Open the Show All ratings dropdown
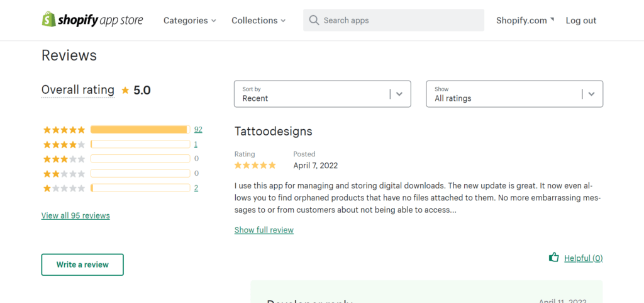The image size is (644, 303). 514,94
